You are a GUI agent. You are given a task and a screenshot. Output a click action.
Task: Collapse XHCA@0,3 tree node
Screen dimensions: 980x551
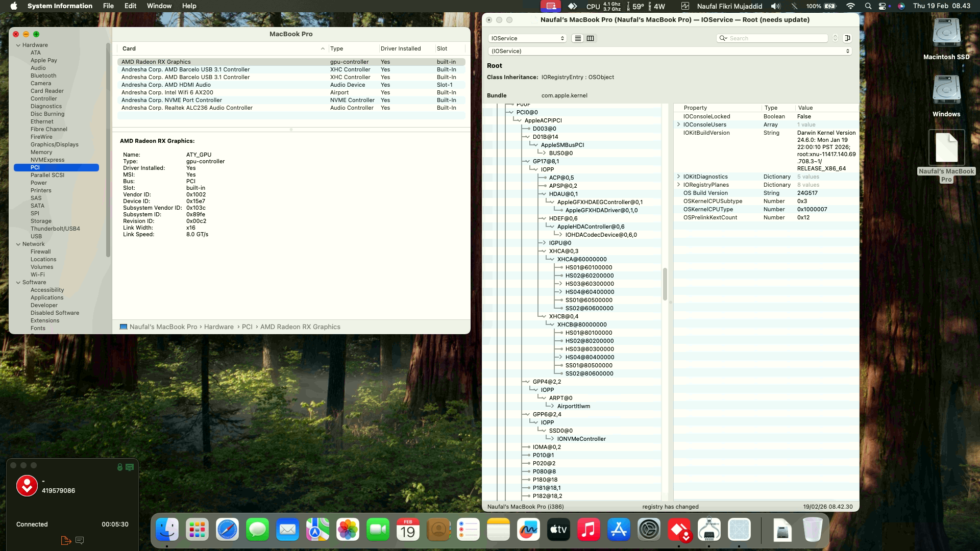coord(544,251)
